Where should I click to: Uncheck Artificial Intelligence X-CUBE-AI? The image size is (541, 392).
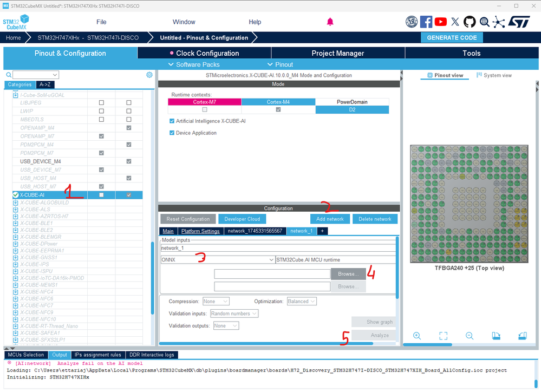[172, 121]
